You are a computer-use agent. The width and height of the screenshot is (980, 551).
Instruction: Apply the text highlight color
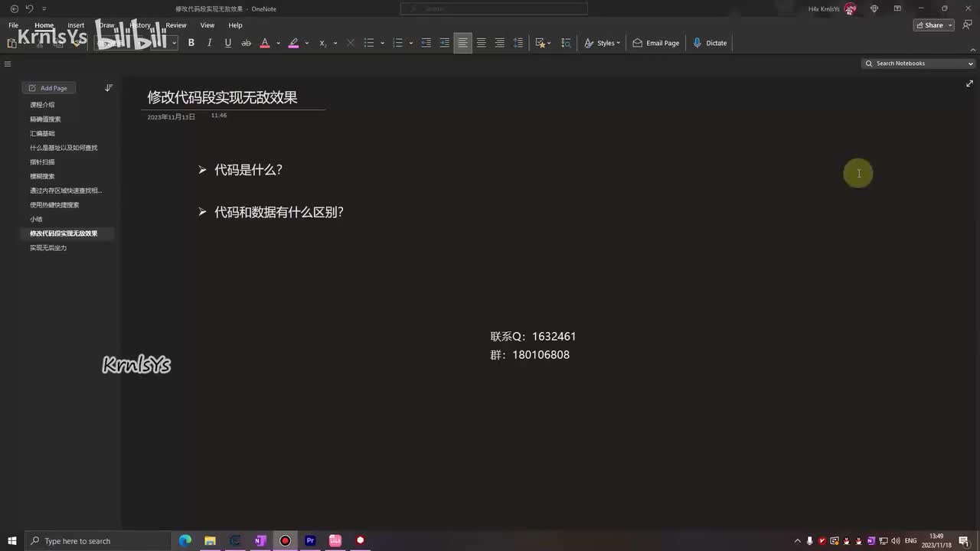tap(293, 43)
